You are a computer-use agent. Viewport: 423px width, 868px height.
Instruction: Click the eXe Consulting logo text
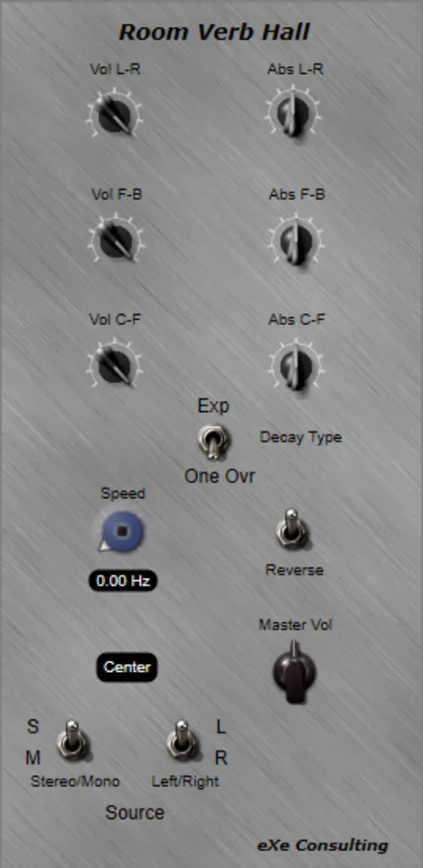tap(323, 845)
